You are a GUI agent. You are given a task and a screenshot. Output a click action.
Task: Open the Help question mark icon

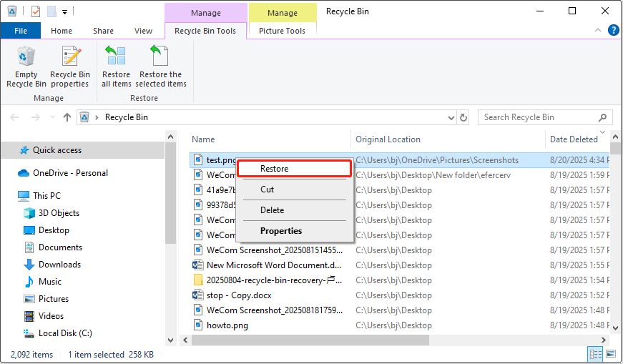[614, 30]
